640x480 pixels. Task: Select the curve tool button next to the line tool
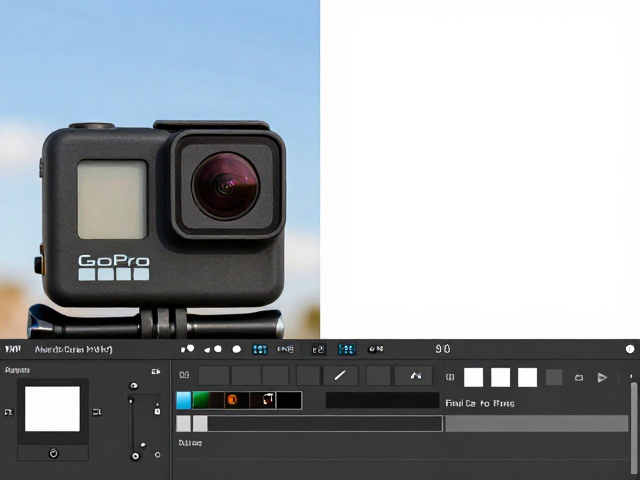413,376
